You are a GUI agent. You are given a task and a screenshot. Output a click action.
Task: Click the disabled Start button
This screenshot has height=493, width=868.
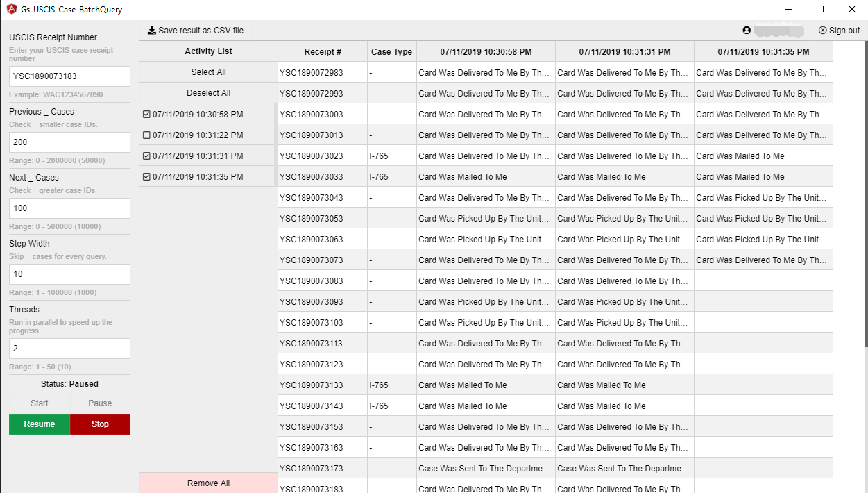[x=40, y=403]
